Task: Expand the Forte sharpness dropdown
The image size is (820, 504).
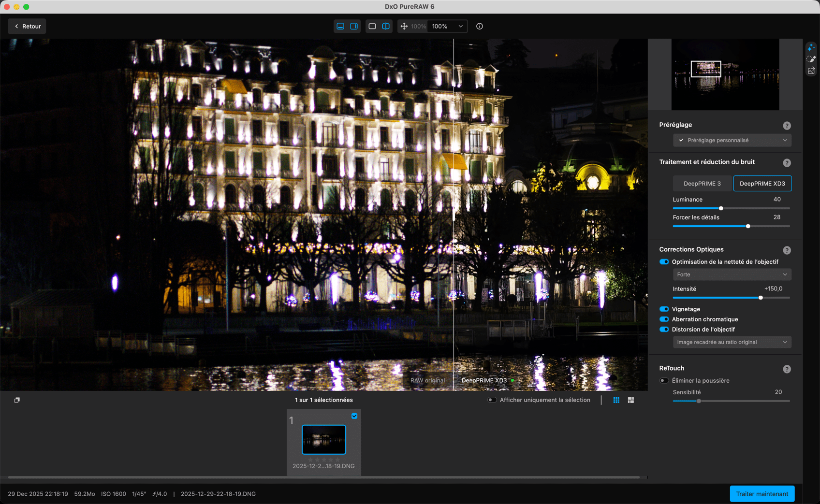Action: coord(732,274)
